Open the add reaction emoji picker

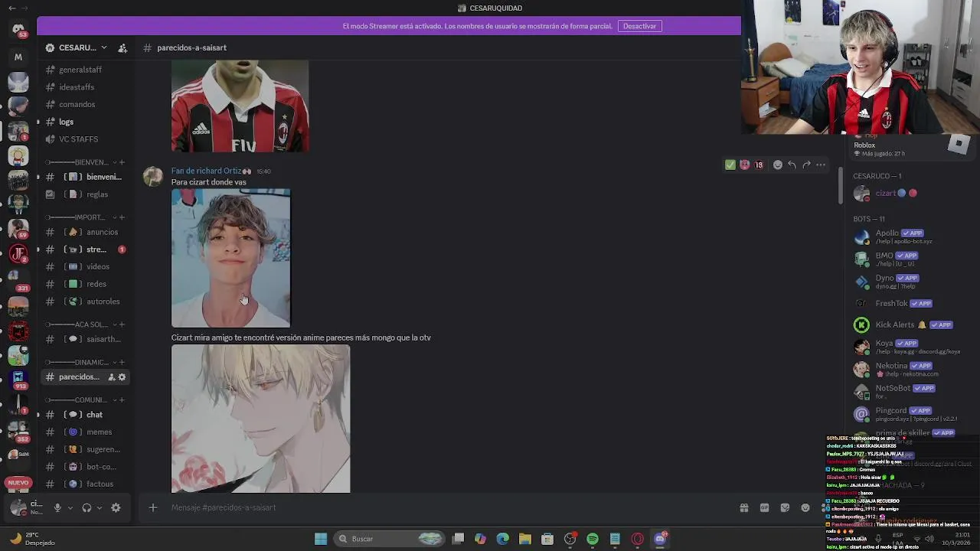point(778,165)
